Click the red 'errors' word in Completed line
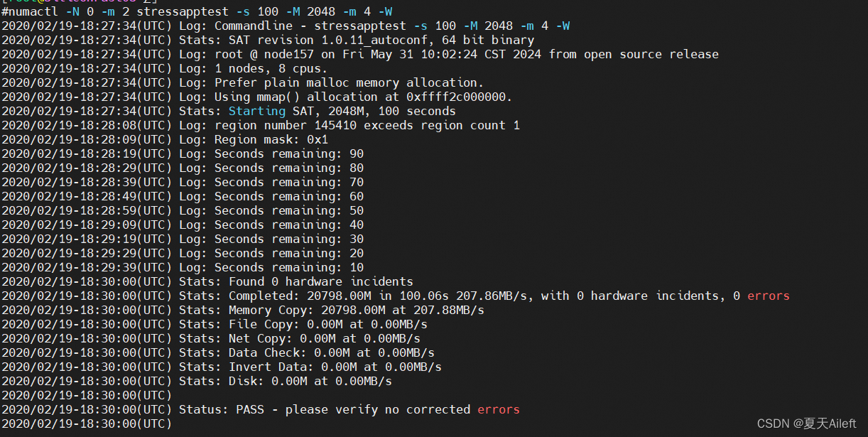Screen dimensions: 868x437 pos(769,296)
